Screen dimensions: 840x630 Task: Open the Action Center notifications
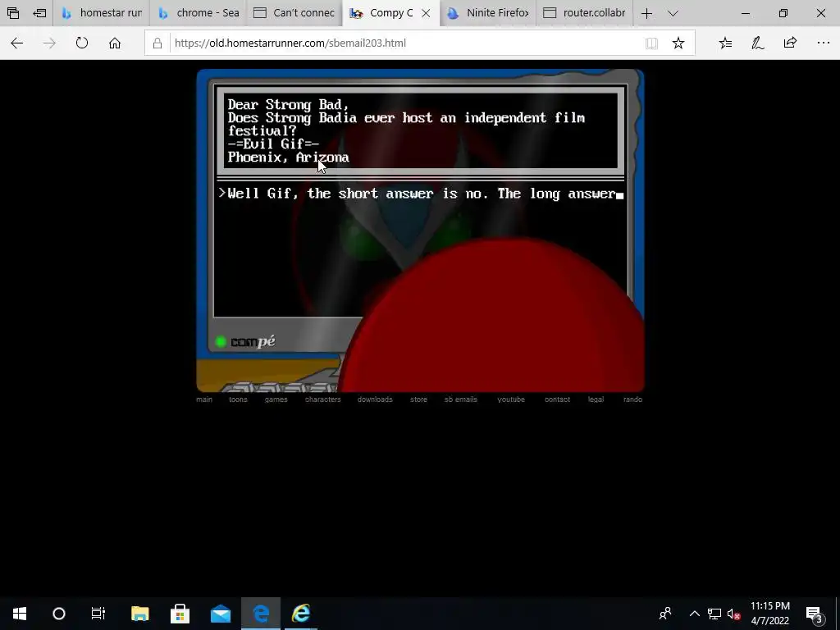pyautogui.click(x=815, y=614)
